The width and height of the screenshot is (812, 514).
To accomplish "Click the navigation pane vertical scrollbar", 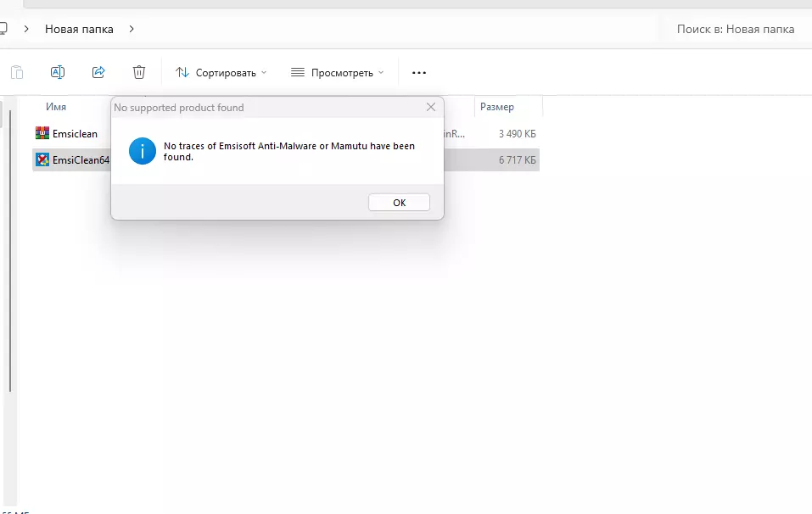I will 10,249.
